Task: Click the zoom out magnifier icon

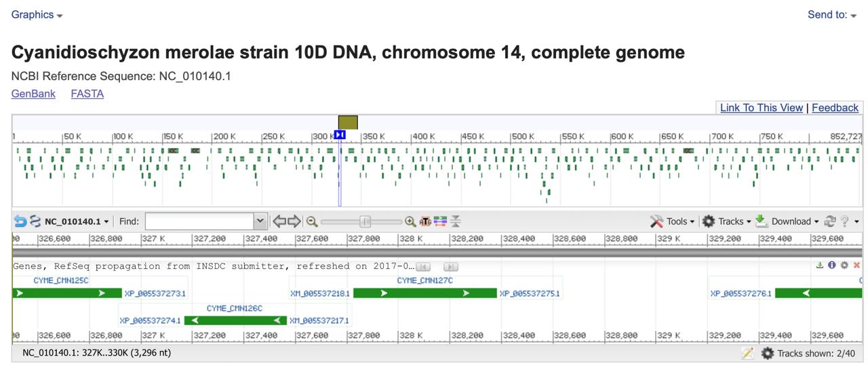Action: [312, 221]
